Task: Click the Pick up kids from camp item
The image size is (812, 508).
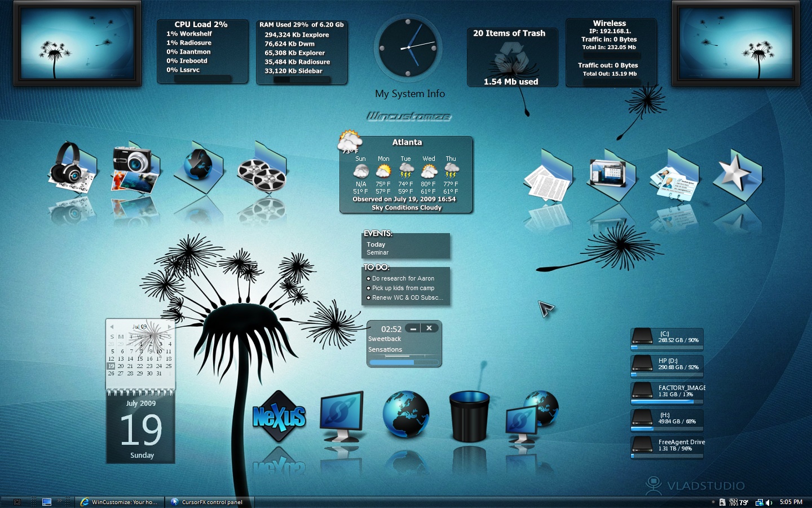Action: (x=403, y=288)
